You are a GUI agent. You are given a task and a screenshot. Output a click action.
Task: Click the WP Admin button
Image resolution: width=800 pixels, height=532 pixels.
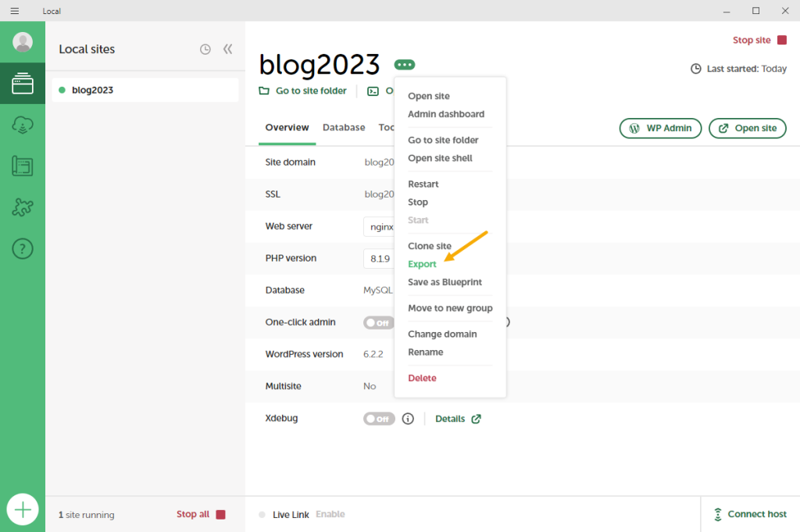tap(660, 128)
